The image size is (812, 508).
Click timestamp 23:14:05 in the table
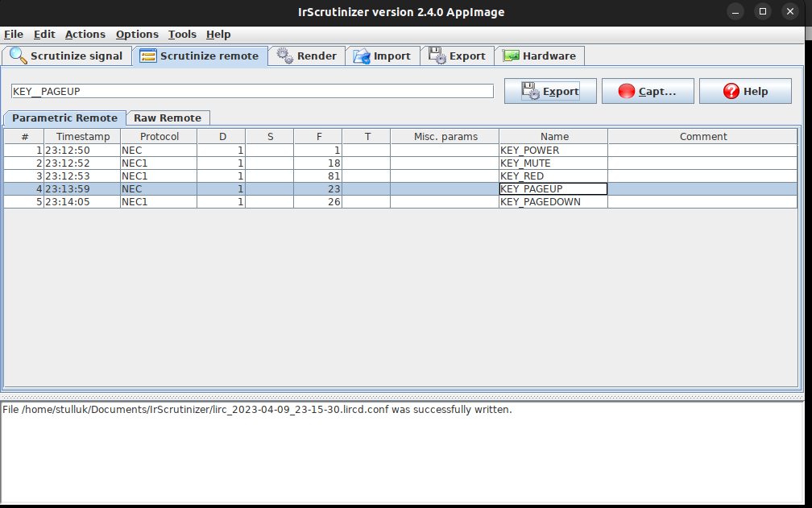[x=82, y=202]
